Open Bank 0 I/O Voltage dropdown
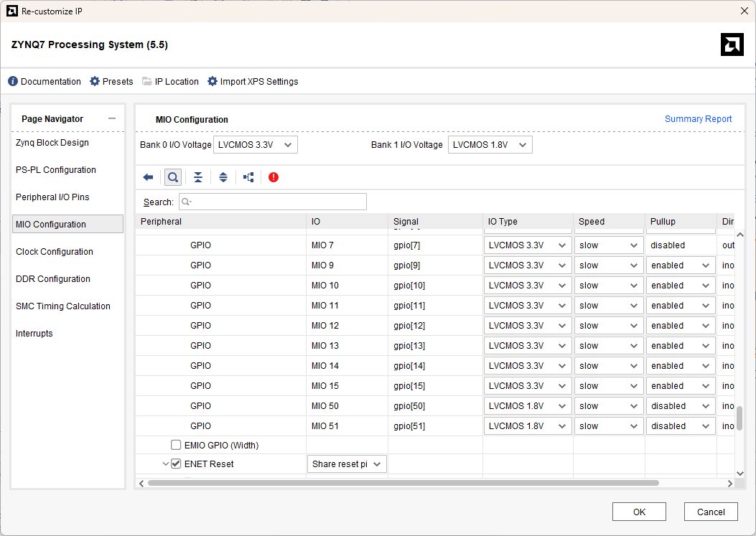The width and height of the screenshot is (756, 536). [x=256, y=145]
